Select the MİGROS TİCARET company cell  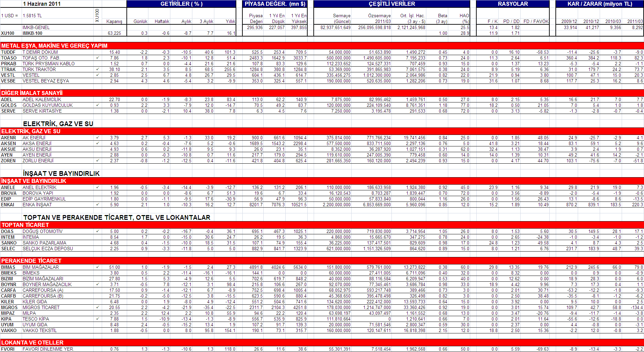pyautogui.click(x=41, y=307)
